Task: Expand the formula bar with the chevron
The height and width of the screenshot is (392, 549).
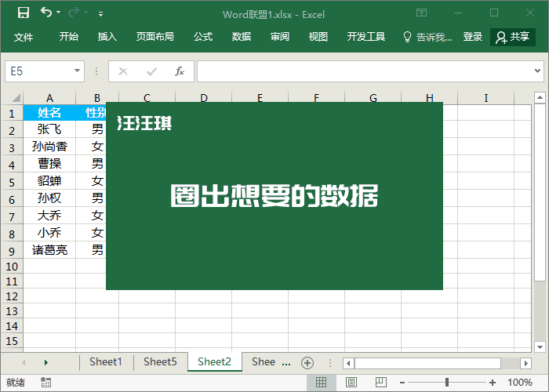Action: [x=537, y=71]
